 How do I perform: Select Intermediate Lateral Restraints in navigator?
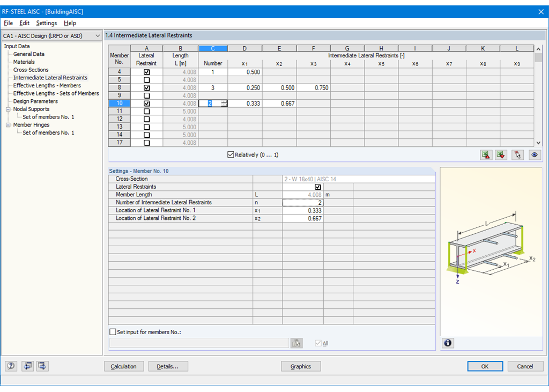point(50,78)
